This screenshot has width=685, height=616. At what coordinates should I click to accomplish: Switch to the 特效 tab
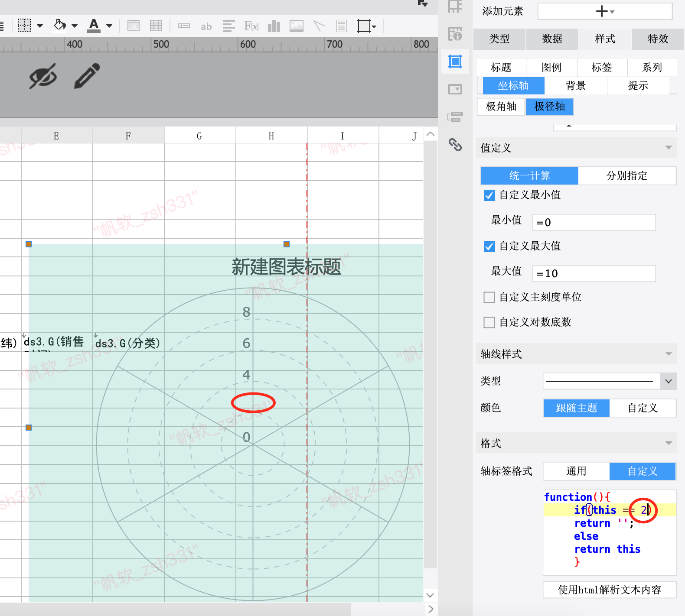(x=658, y=39)
